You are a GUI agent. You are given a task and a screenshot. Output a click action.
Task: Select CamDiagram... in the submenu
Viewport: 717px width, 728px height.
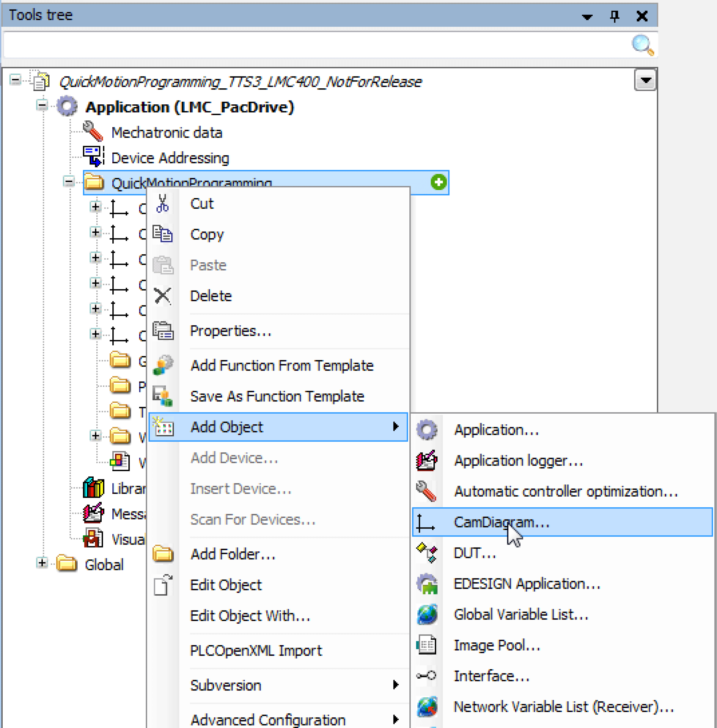(563, 522)
